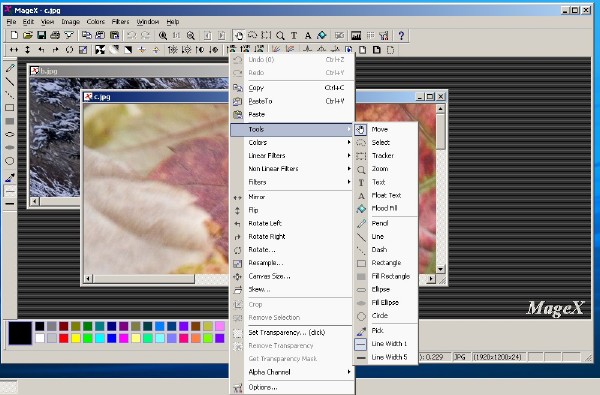
Task: Expand the Colors submenu in context menu
Action: (x=292, y=142)
